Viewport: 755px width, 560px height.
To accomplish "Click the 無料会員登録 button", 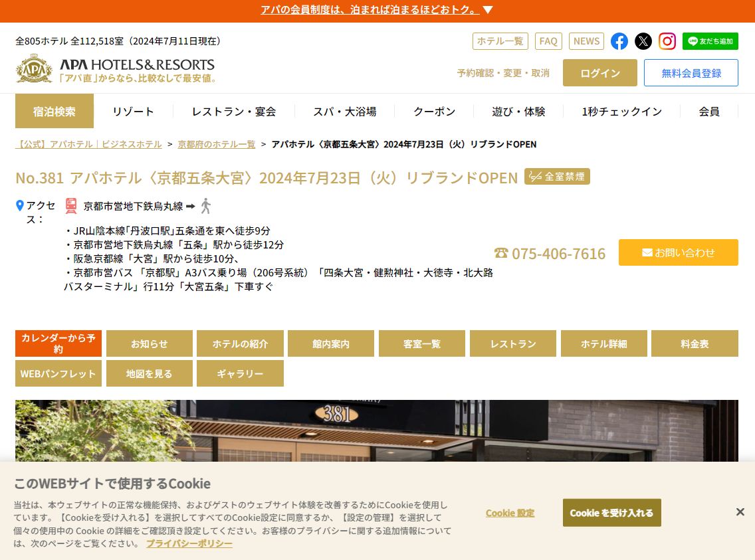I will click(x=691, y=73).
